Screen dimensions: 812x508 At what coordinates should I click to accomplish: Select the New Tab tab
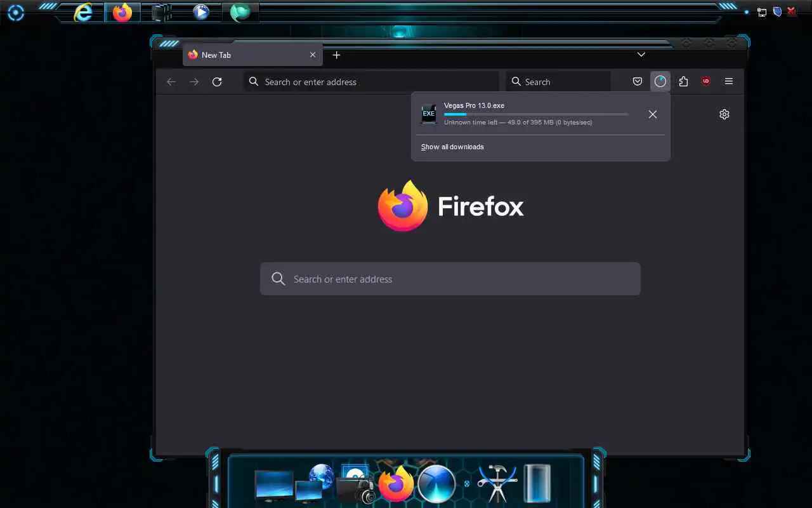(x=252, y=55)
